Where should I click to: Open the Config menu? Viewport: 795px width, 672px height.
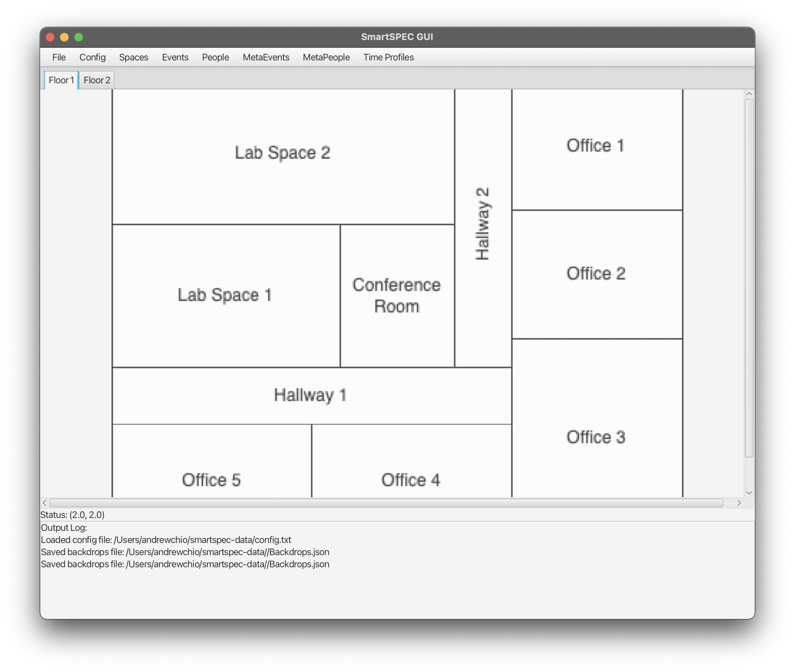pos(92,57)
